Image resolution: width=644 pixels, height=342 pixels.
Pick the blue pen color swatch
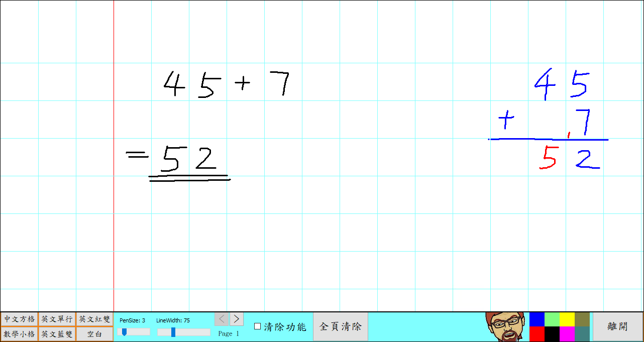tap(536, 320)
